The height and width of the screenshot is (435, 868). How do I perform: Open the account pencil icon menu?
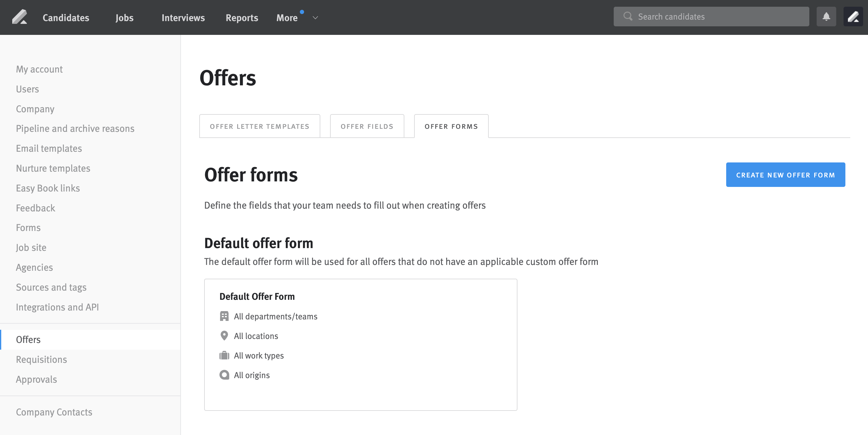853,16
